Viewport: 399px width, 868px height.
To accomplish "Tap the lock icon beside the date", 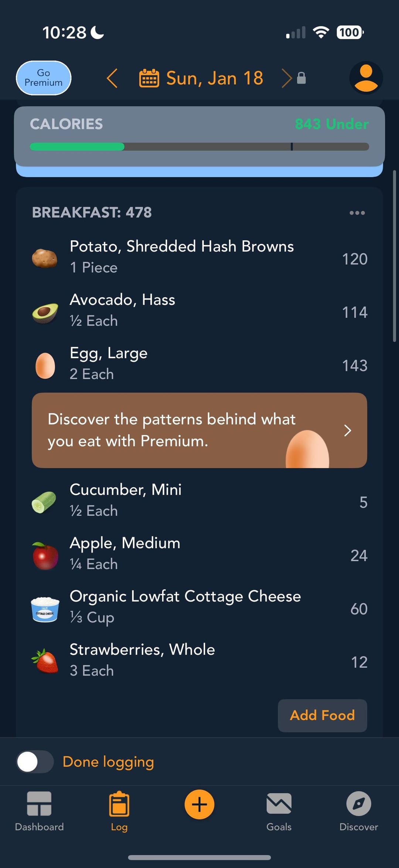I will click(x=301, y=78).
